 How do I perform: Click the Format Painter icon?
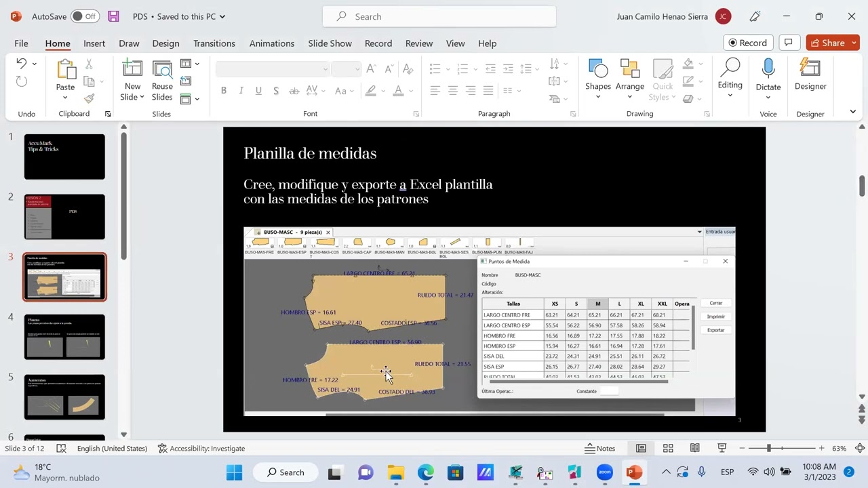[x=89, y=98]
